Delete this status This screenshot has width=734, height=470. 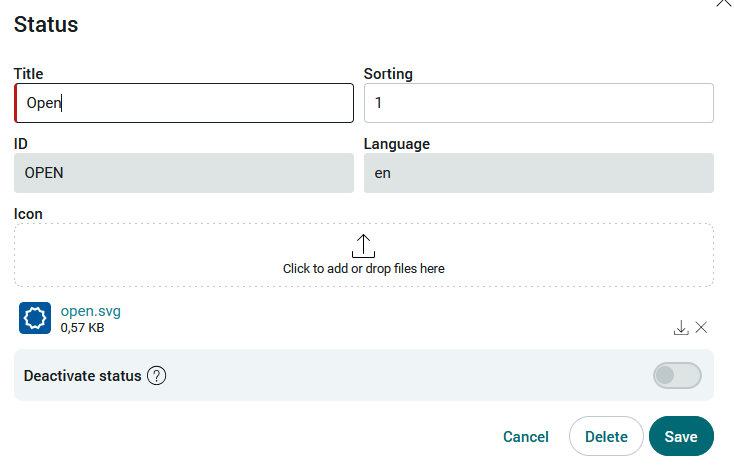pos(606,436)
